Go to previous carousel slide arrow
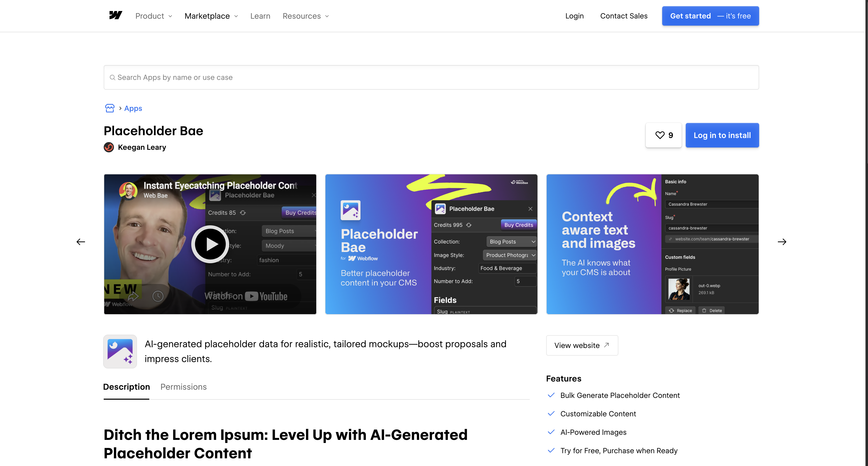 [81, 242]
